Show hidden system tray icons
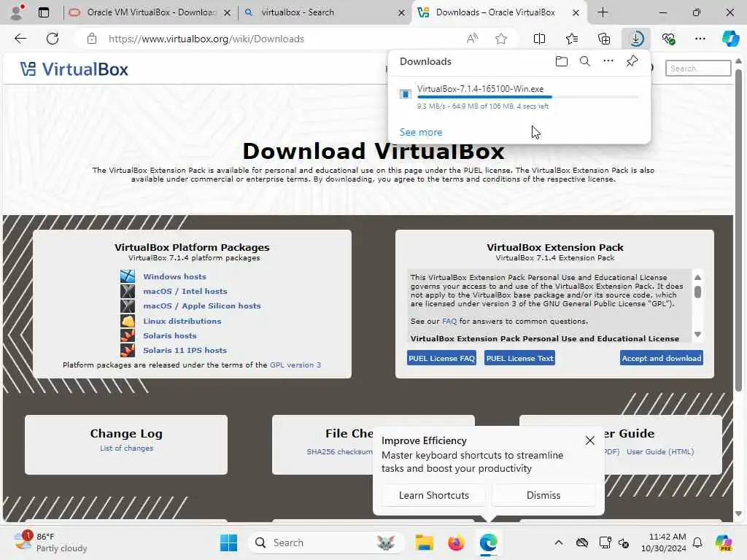The image size is (747, 560). tap(559, 542)
